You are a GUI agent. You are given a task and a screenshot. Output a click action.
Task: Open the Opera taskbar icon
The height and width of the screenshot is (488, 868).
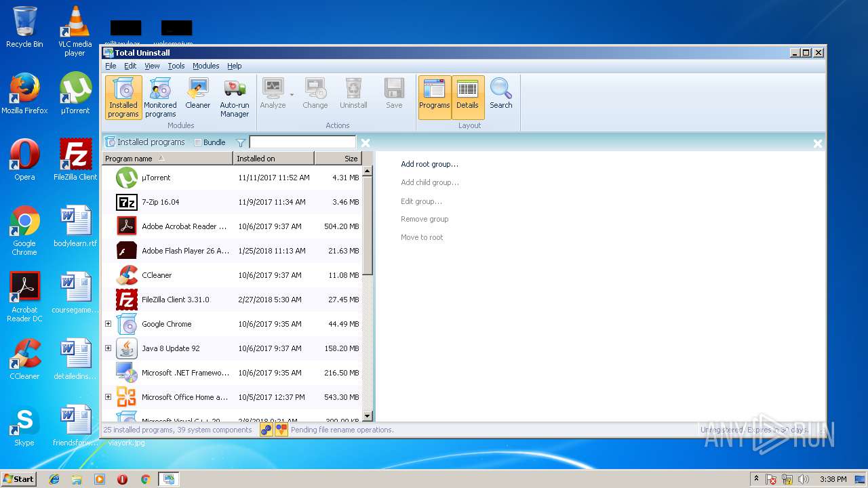coord(122,479)
